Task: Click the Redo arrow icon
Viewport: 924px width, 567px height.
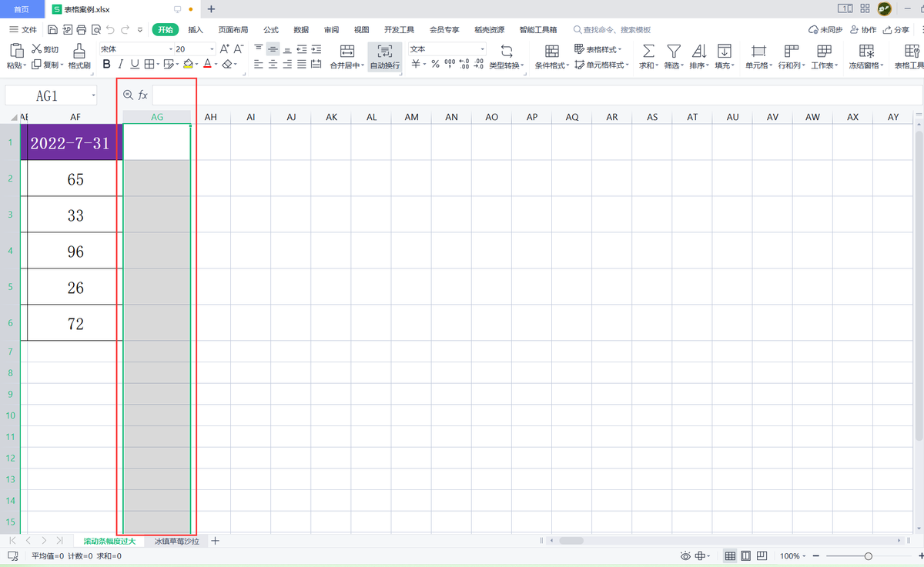Action: 125,30
